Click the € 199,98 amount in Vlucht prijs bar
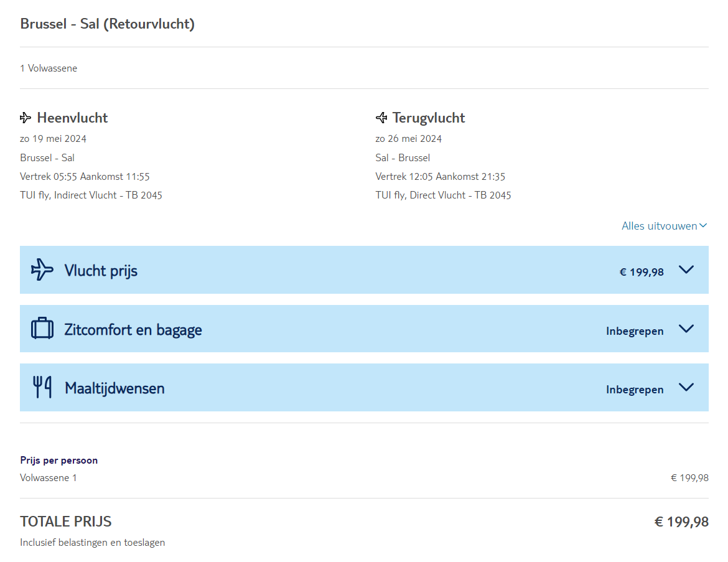This screenshot has width=728, height=562. tap(641, 272)
